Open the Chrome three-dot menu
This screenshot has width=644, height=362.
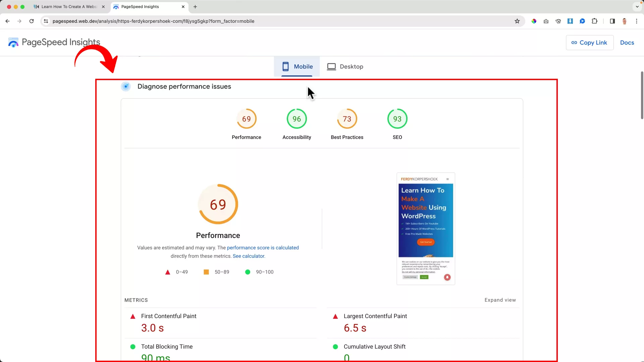(x=637, y=21)
